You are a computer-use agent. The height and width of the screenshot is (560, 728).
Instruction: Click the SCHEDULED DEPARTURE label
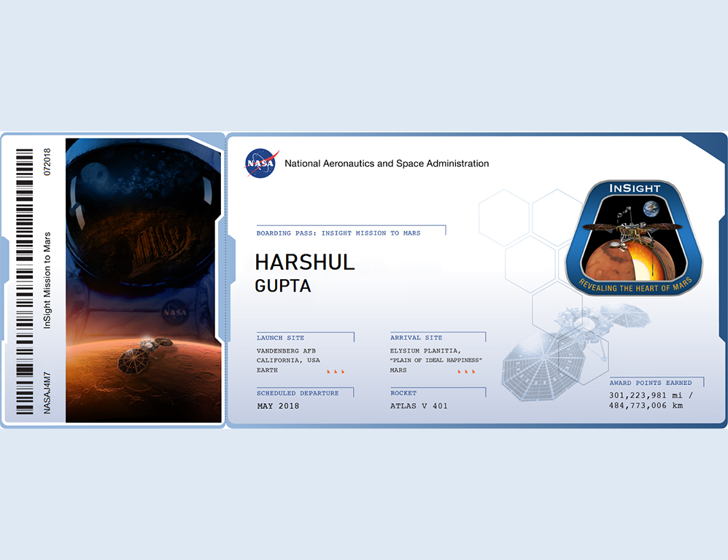pyautogui.click(x=298, y=393)
